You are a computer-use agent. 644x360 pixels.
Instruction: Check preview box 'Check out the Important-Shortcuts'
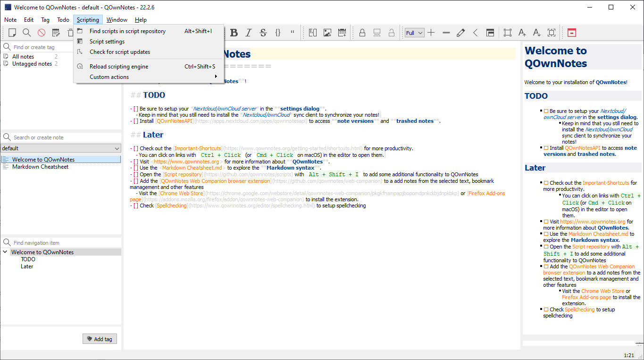click(546, 183)
